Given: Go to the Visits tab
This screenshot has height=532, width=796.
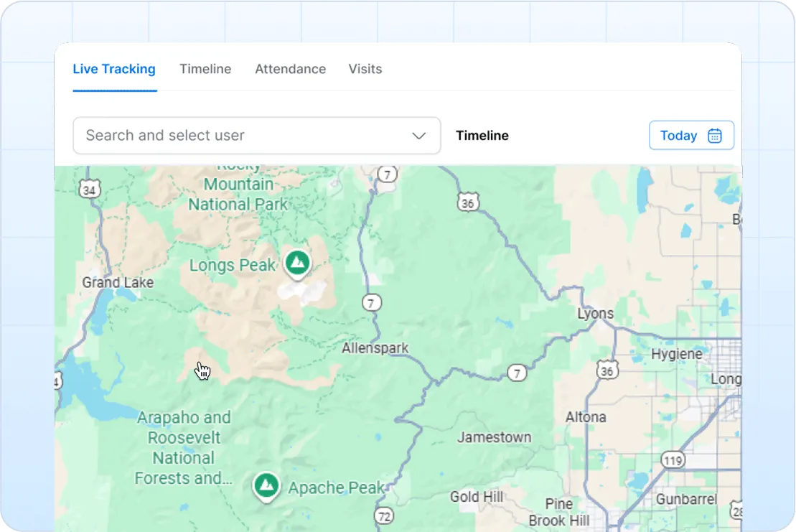Looking at the screenshot, I should [x=365, y=69].
